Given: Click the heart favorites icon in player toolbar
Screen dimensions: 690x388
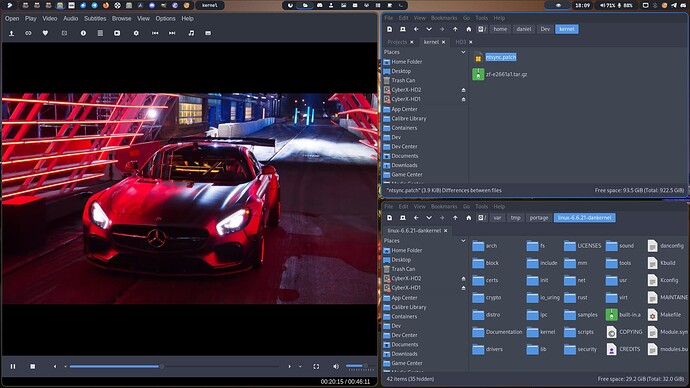Looking at the screenshot, I should tap(45, 33).
